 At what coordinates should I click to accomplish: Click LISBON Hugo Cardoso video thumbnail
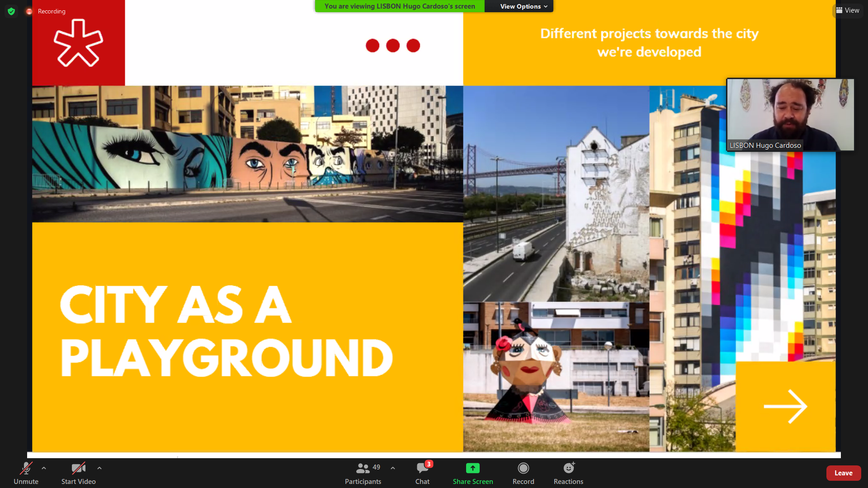[x=790, y=114]
